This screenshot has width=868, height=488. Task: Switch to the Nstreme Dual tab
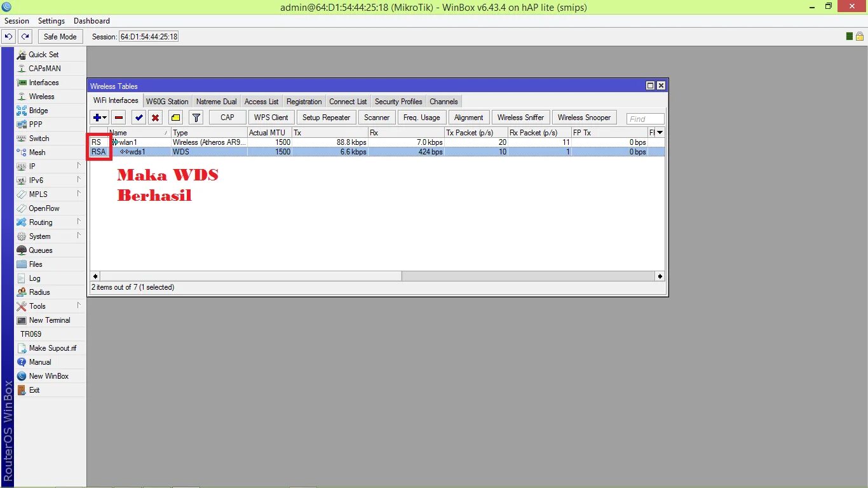(217, 102)
